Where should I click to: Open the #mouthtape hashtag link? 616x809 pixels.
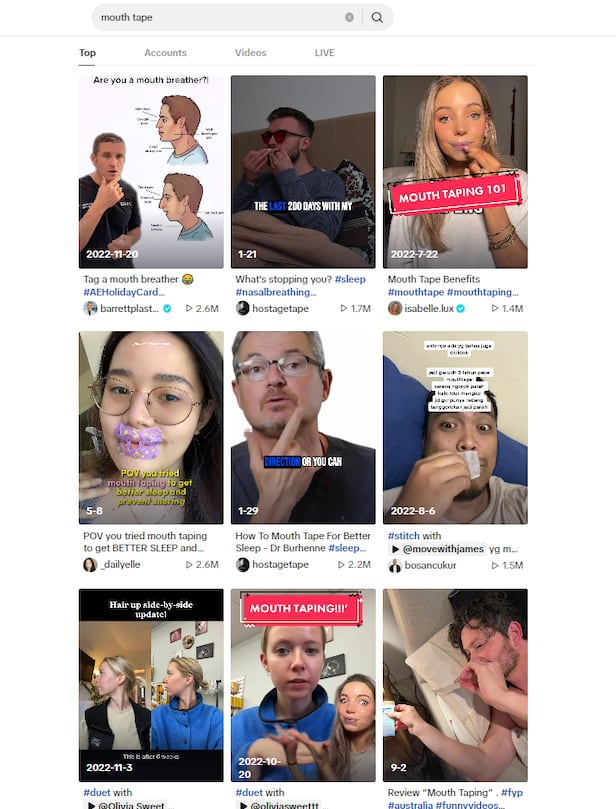[416, 292]
